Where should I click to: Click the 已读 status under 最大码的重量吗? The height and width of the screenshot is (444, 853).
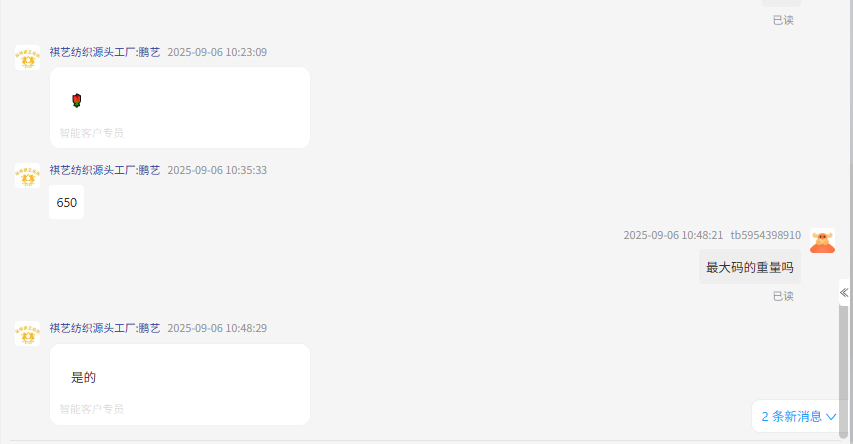783,296
